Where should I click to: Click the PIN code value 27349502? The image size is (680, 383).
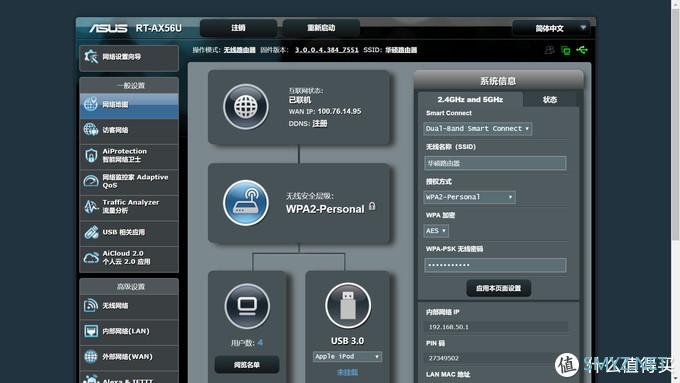(444, 358)
